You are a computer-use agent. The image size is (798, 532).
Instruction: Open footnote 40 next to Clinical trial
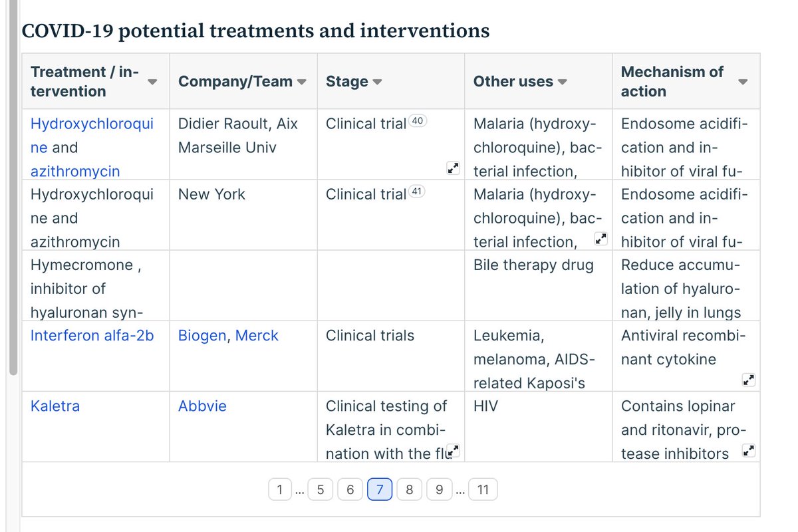coord(418,121)
